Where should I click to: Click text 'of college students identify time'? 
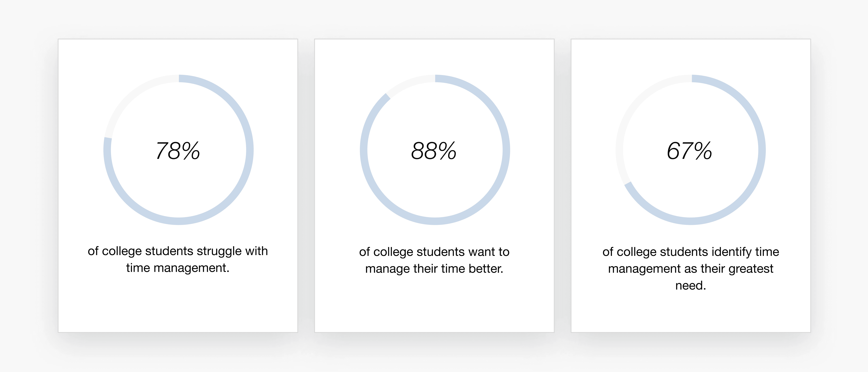pos(691,252)
